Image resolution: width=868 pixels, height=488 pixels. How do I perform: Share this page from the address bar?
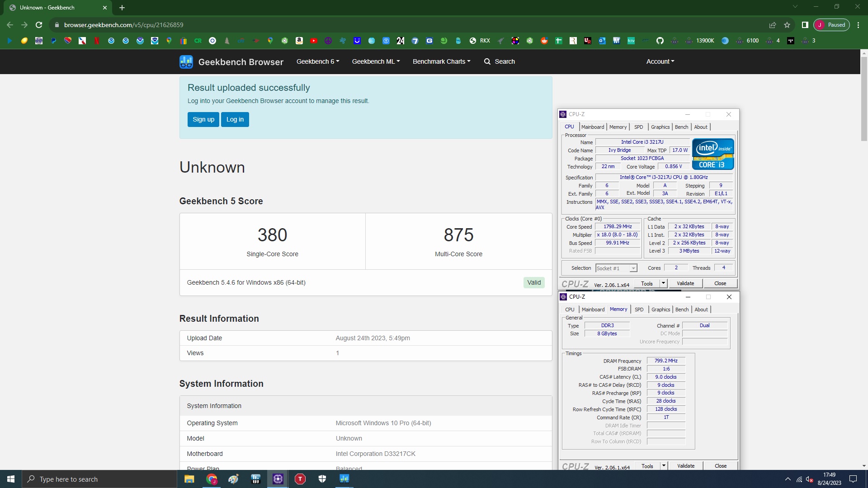point(773,25)
